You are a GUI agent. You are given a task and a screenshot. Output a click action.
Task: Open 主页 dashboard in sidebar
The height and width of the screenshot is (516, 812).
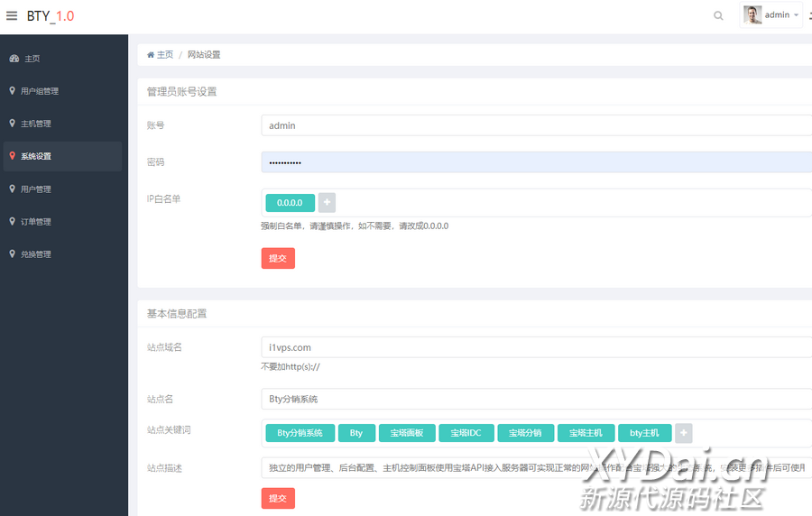click(x=32, y=59)
